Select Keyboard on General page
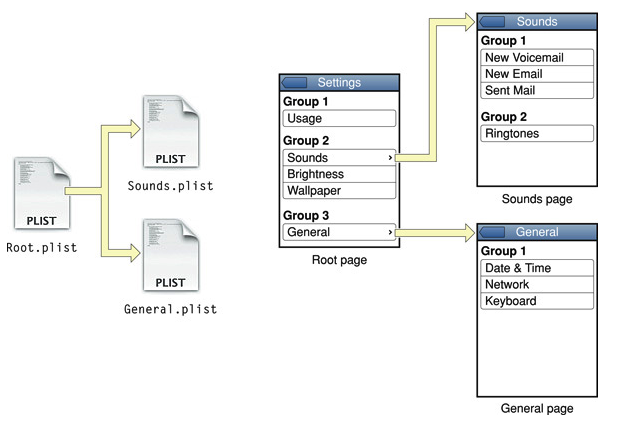 (537, 301)
